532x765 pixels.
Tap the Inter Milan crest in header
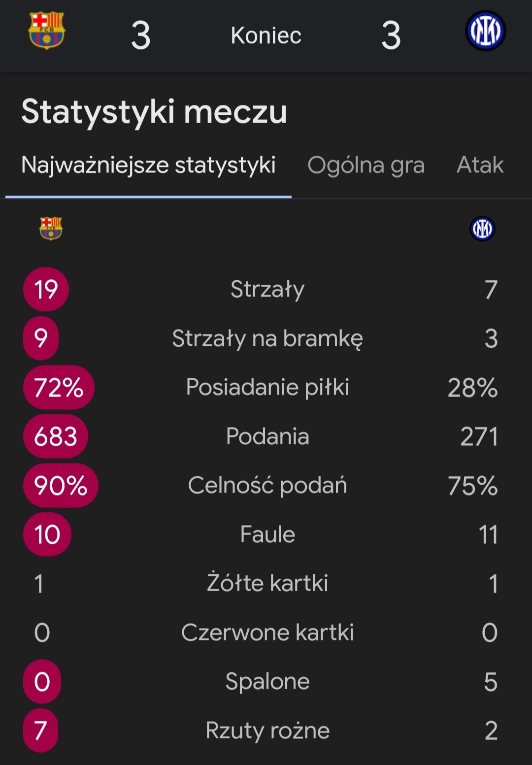(485, 31)
